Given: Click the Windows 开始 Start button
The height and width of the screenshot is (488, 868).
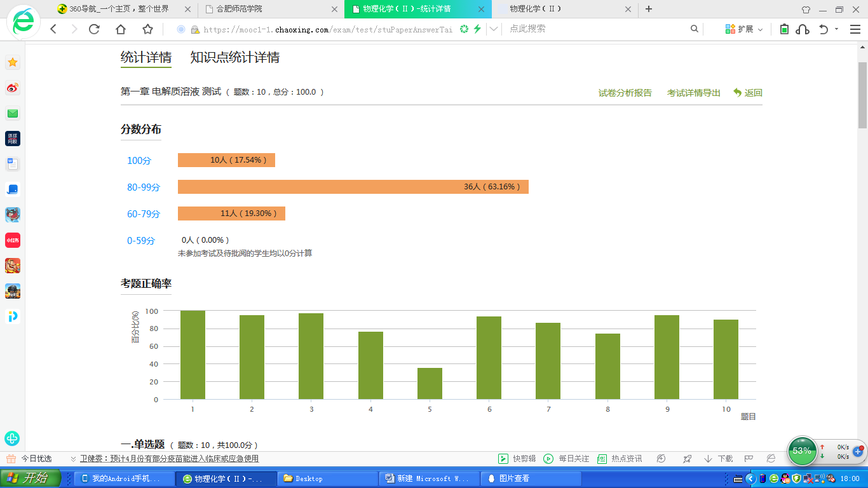Looking at the screenshot, I should click(x=31, y=478).
